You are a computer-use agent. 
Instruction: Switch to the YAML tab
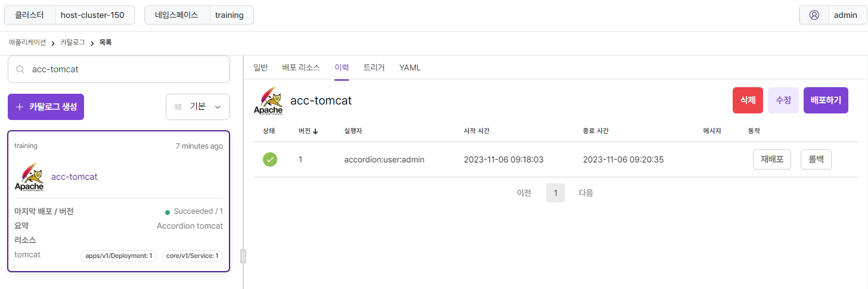coord(410,67)
